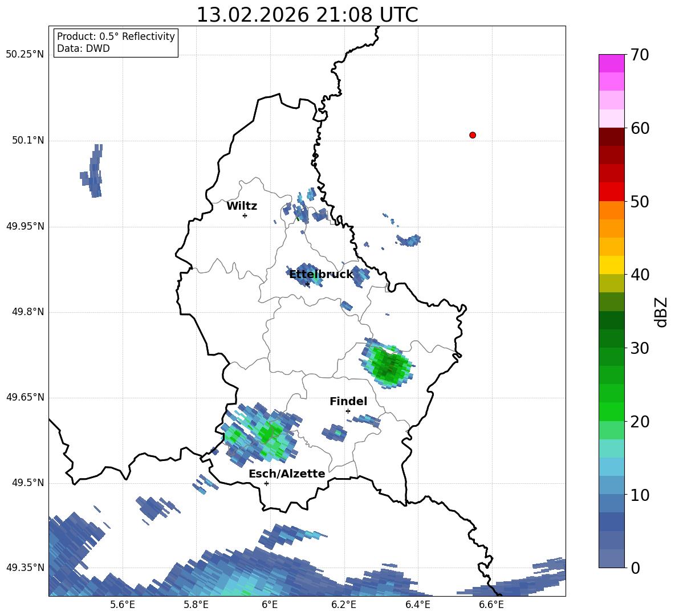This screenshot has height=616, width=675.
Task: Select the Esch/Alzette label
Action: [287, 474]
